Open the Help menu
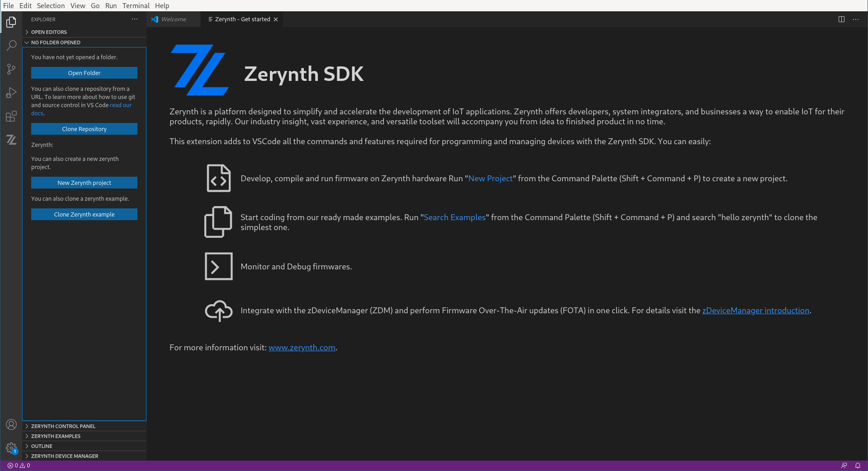This screenshot has height=471, width=868. tap(162, 5)
